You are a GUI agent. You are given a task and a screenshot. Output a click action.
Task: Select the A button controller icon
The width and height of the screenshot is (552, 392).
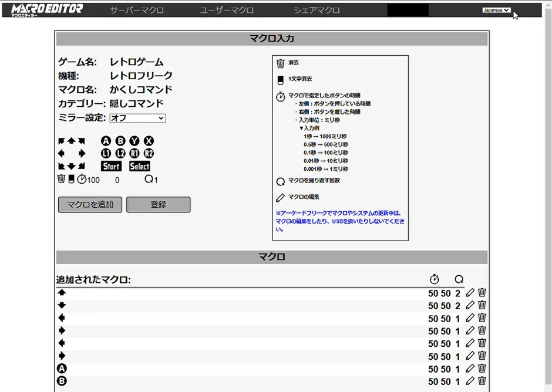[x=106, y=141]
